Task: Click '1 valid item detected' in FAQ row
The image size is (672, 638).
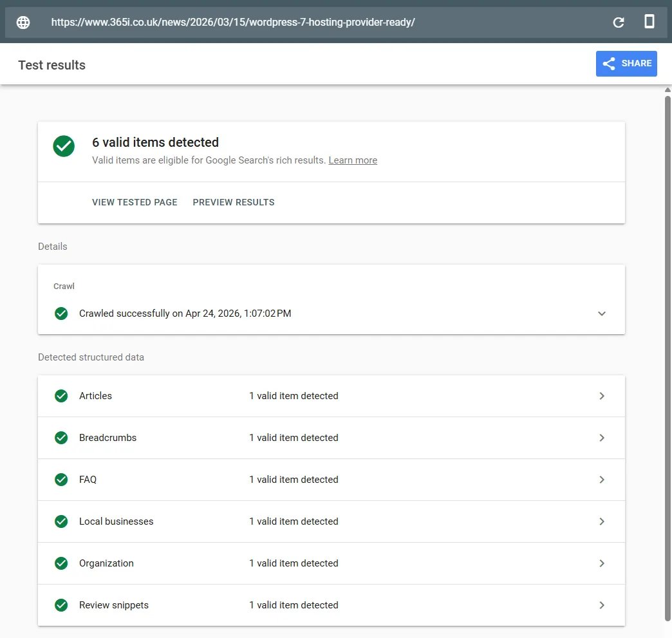Action: pos(294,480)
